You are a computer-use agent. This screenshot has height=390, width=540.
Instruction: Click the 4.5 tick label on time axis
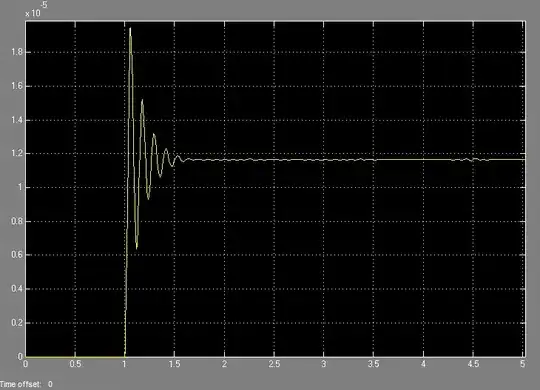coord(473,364)
